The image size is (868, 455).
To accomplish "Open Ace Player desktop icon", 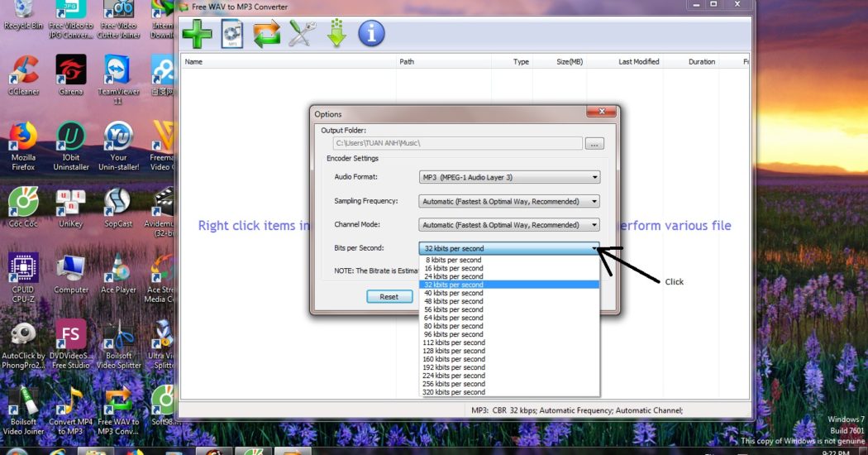I will coord(118,274).
